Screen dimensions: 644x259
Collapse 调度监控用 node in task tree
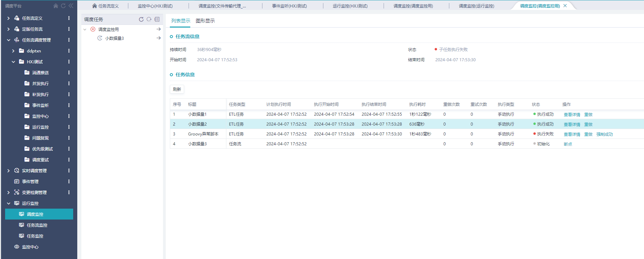pos(85,29)
